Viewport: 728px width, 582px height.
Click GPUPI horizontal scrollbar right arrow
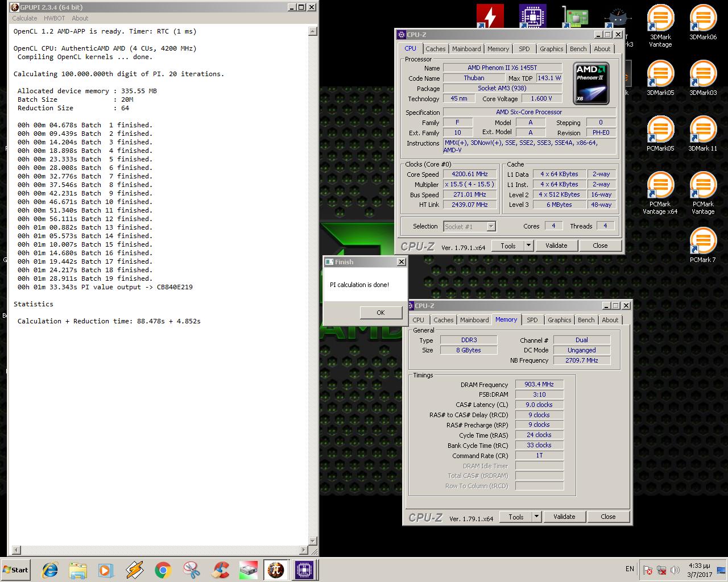[x=305, y=550]
